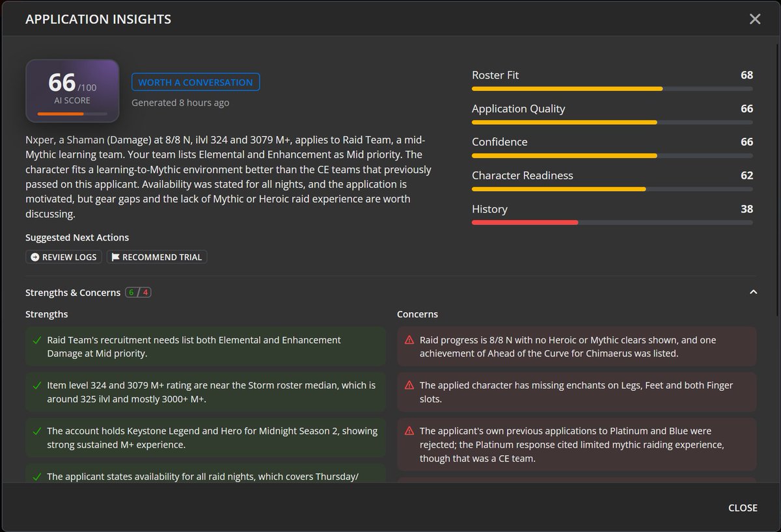781x532 pixels.
Task: Click the Recommend Trial button
Action: point(157,257)
